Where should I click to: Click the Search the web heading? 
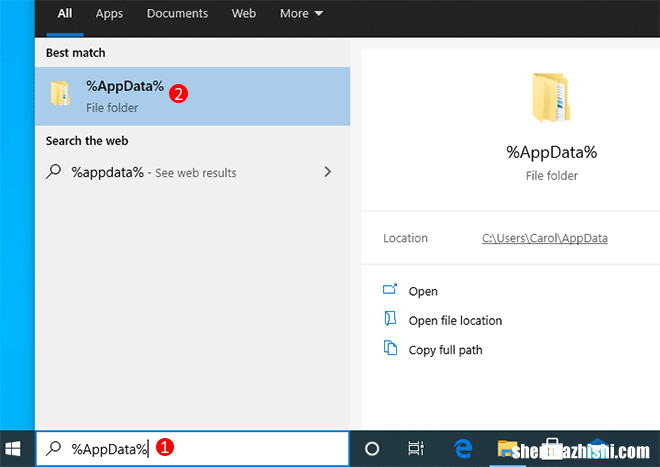click(x=87, y=141)
